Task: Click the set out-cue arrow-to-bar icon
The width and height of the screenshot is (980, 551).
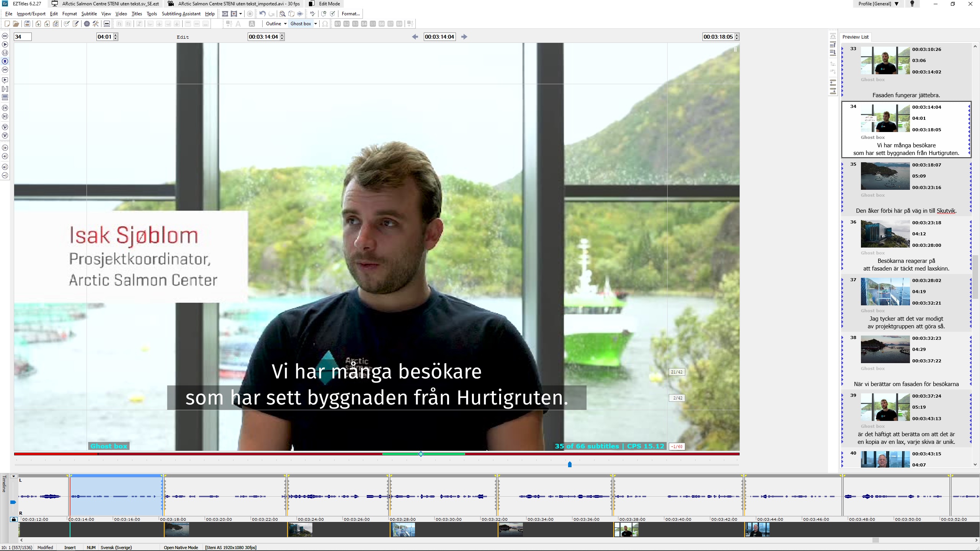Action: click(x=5, y=156)
